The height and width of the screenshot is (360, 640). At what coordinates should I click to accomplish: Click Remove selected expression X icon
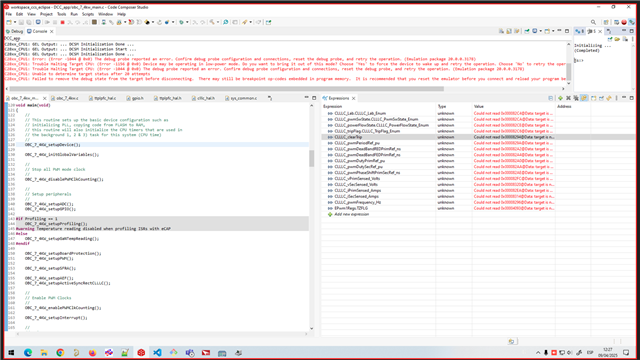[568, 98]
